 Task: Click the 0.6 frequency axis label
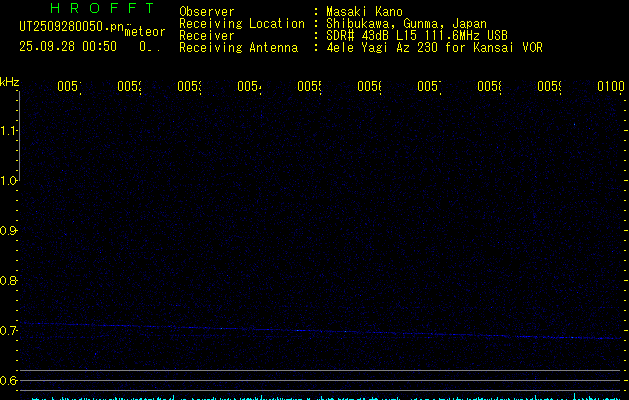[x=9, y=381]
